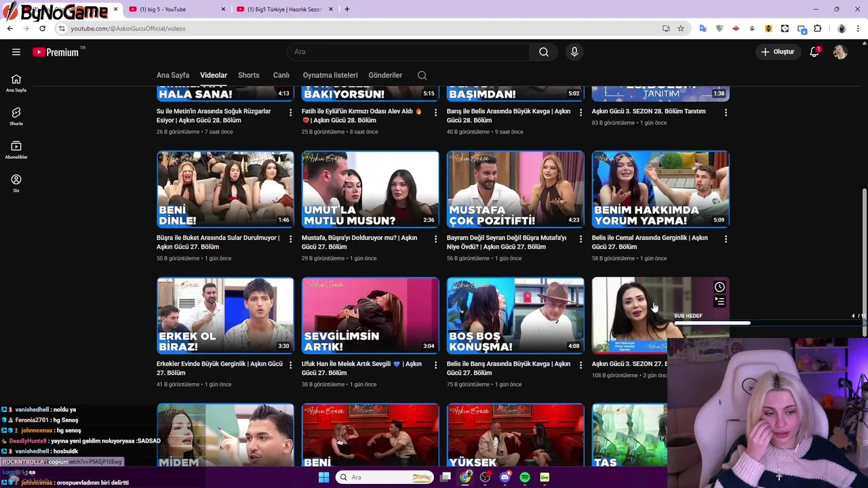Open the Live app on taskbar
868x488 pixels.
pos(545,477)
